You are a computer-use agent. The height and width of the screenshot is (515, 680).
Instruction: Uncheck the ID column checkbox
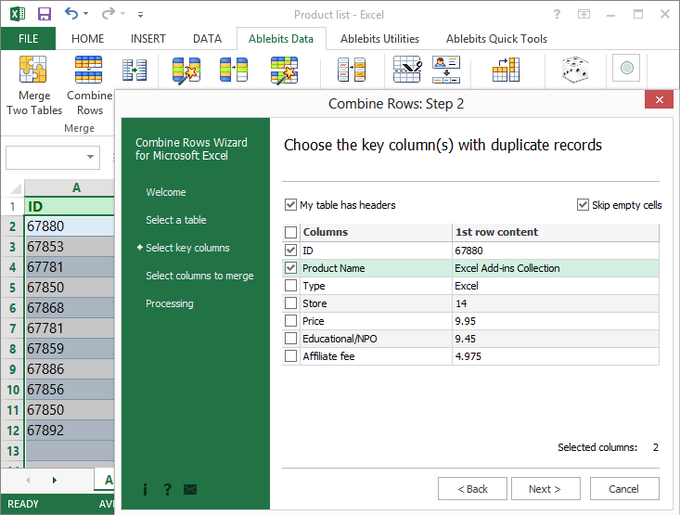click(291, 250)
